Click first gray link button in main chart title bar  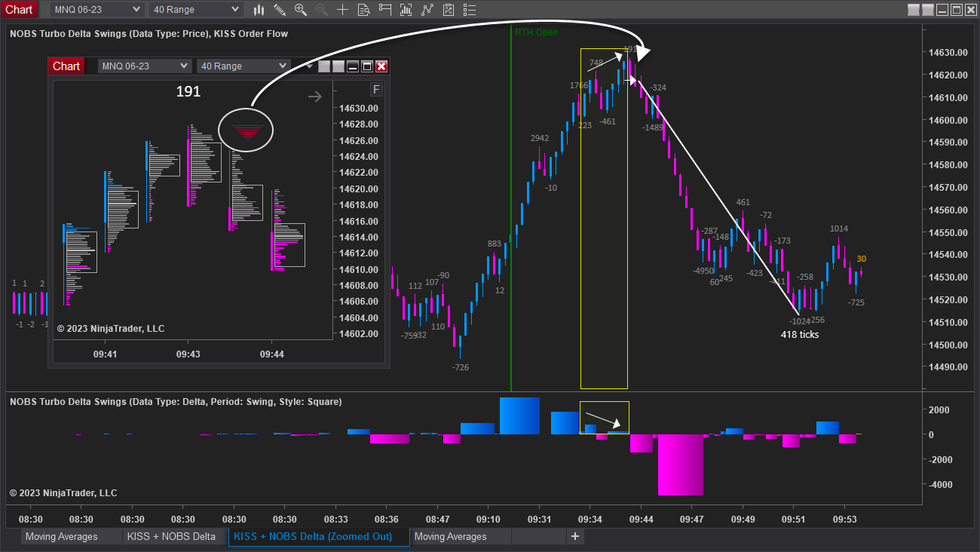click(914, 10)
